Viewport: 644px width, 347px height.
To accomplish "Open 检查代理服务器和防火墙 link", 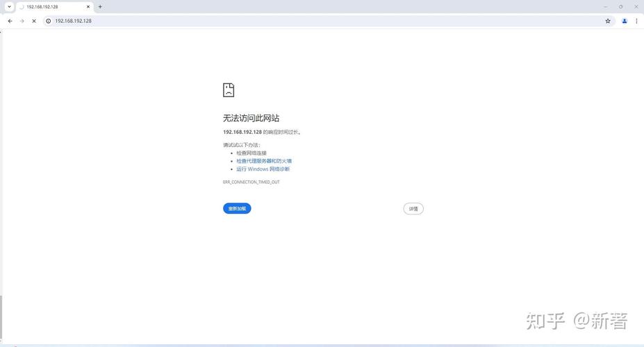I will [x=264, y=161].
